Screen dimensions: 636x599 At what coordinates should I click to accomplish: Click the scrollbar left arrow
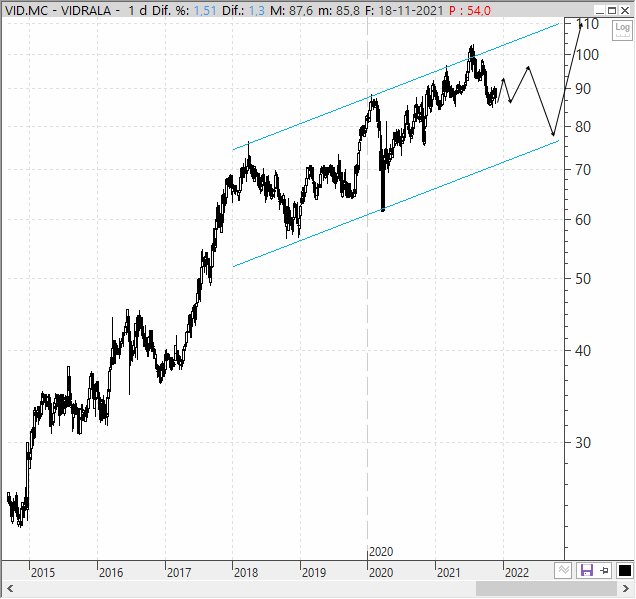click(10, 588)
